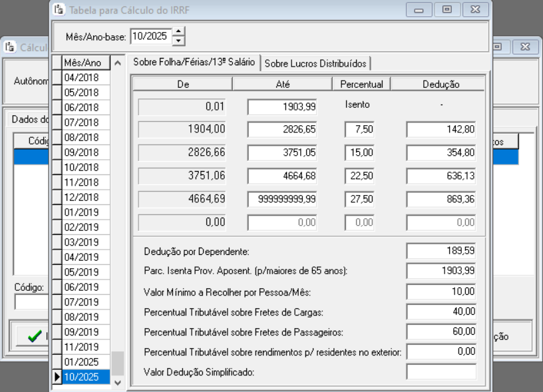Maximize the Tabela para Cálculo do IRRF window
543x392 pixels.
[x=447, y=10]
